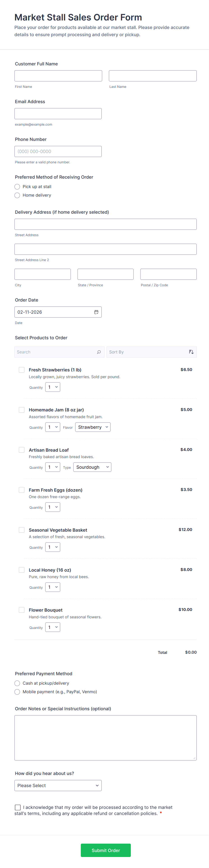This screenshot has height=868, width=209.
Task: Click the product search magnifier icon
Action: (99, 352)
